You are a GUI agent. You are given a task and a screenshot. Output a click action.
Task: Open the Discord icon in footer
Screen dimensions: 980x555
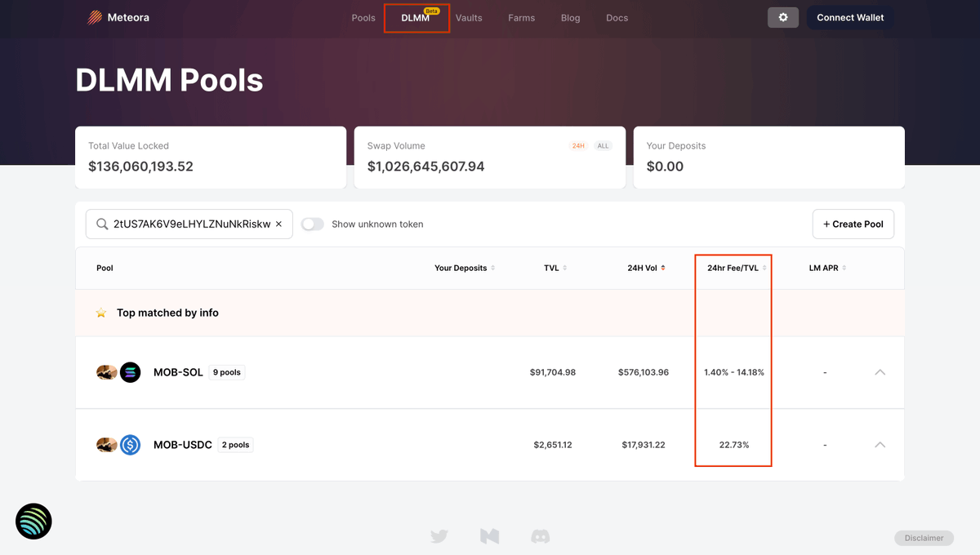540,536
